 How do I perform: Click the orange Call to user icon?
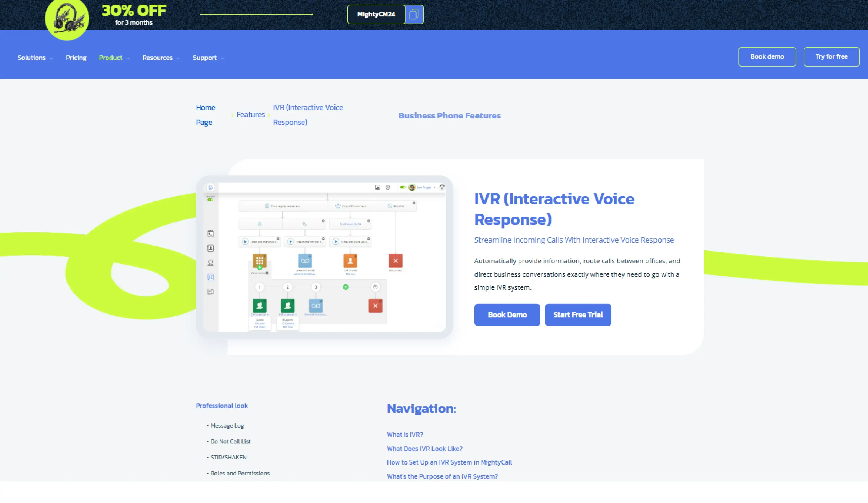350,261
